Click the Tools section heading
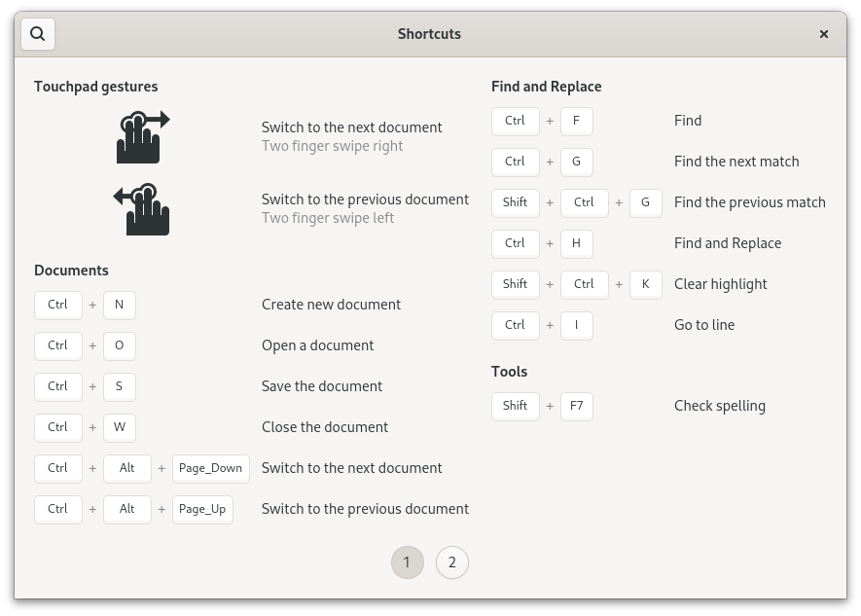 [509, 372]
